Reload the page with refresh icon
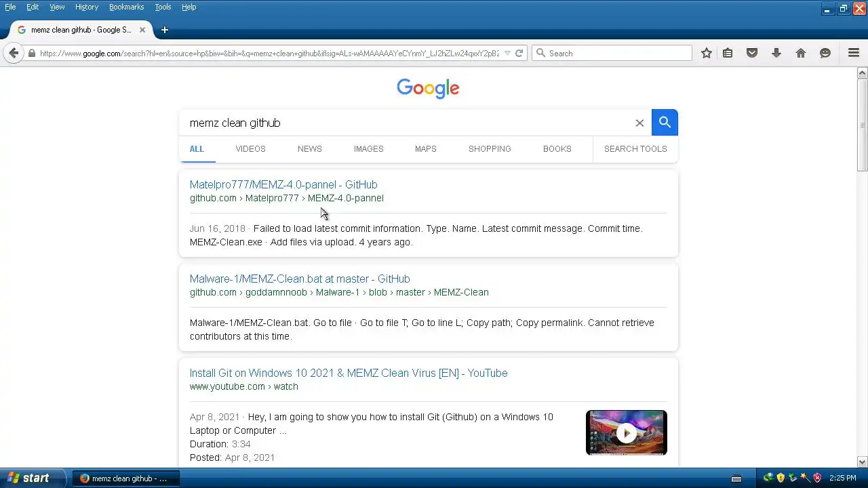 click(519, 54)
